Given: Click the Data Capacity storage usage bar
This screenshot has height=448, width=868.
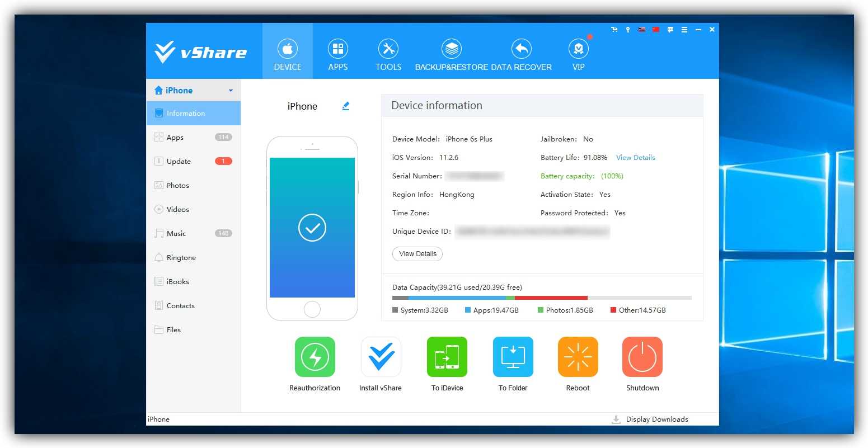Looking at the screenshot, I should 541,298.
